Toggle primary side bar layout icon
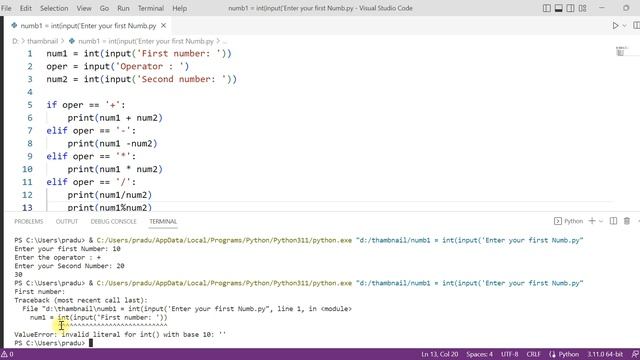640x360 pixels. [547, 8]
